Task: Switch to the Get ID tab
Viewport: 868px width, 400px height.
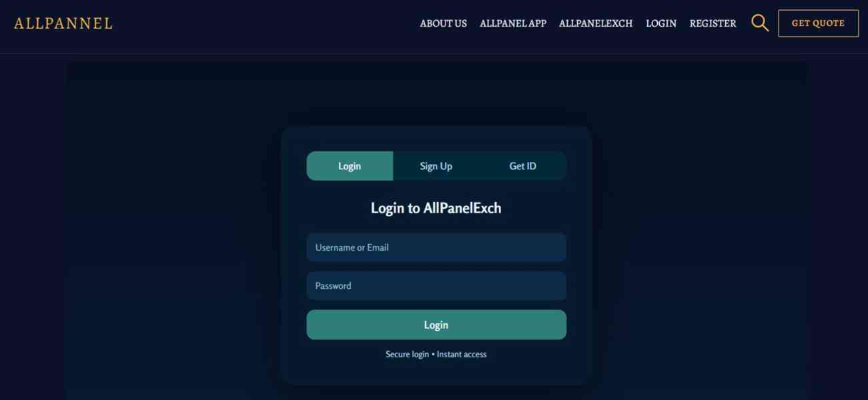Action: pyautogui.click(x=523, y=166)
